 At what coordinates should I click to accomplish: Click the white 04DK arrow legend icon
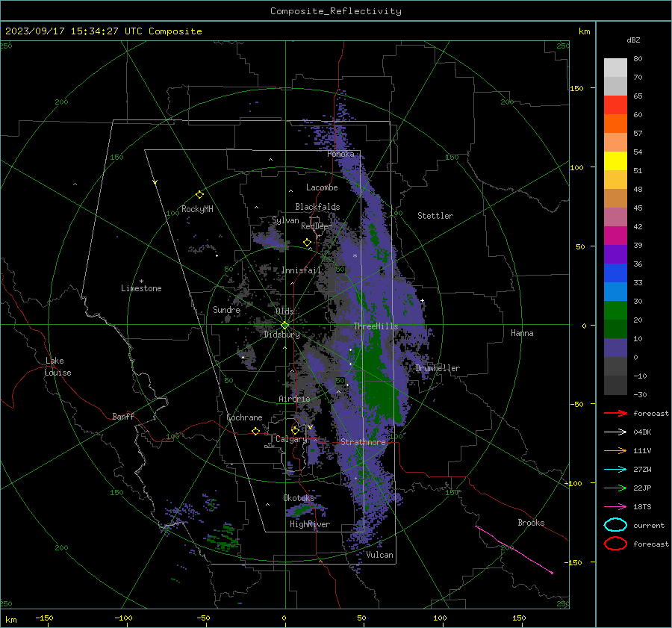pos(615,432)
